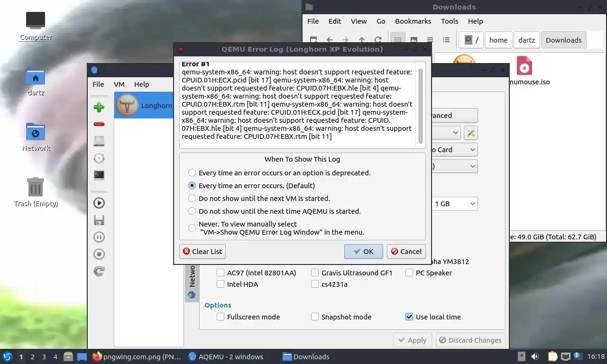Image resolution: width=607 pixels, height=364 pixels.
Task: Click Discard Changes in AQEMU
Action: tap(469, 340)
